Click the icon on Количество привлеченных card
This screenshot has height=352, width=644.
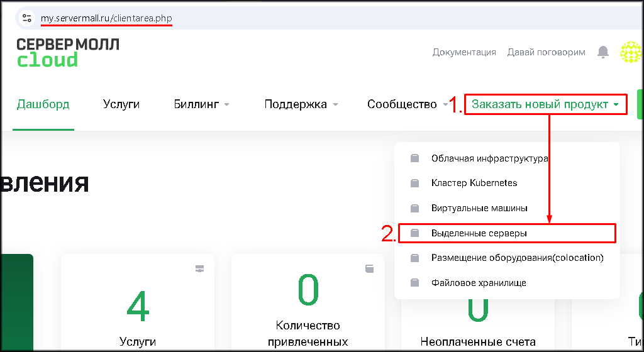(370, 269)
